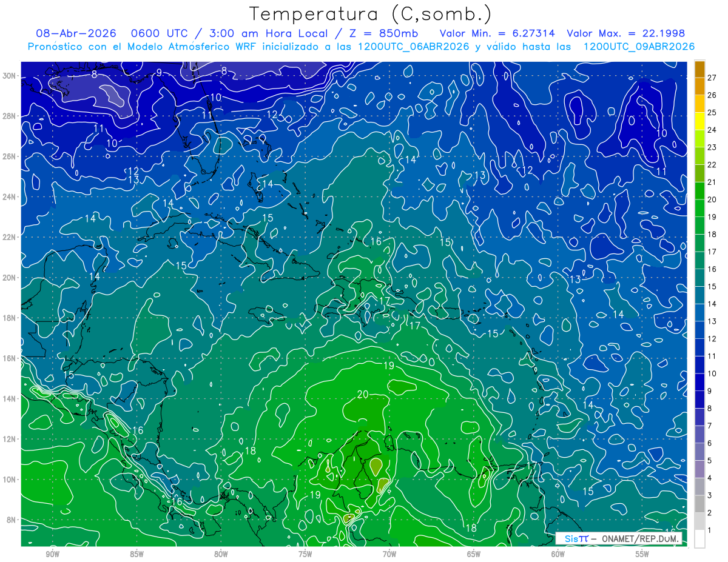Click the 70W longitude axis label
The height and width of the screenshot is (562, 728).
[389, 554]
